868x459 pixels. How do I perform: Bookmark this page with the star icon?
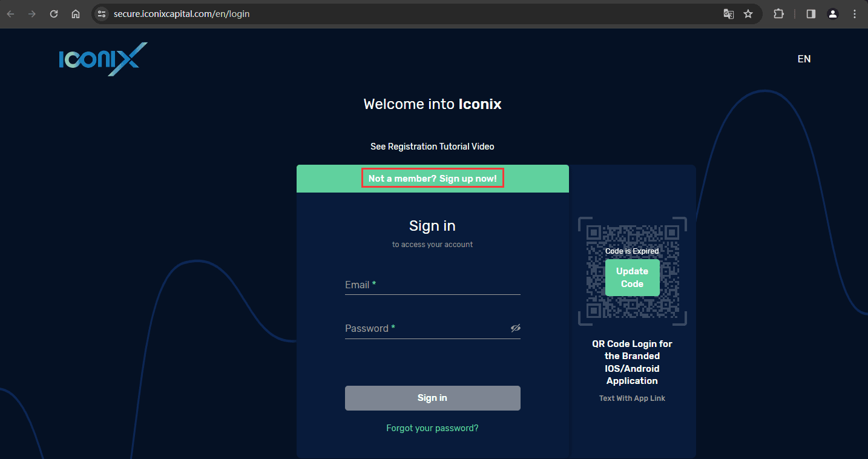coord(748,14)
